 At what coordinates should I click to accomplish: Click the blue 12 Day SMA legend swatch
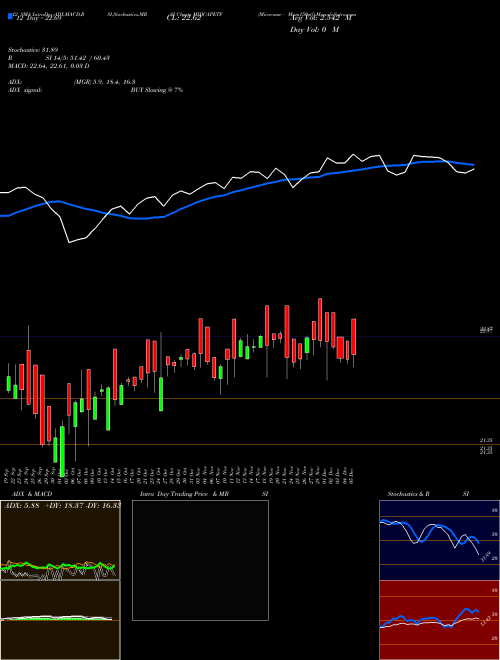pyautogui.click(x=10, y=16)
